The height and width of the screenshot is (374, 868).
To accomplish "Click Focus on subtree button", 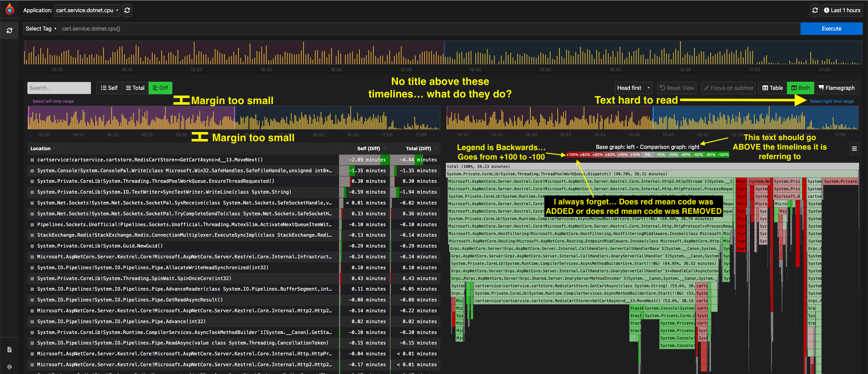I will (728, 88).
